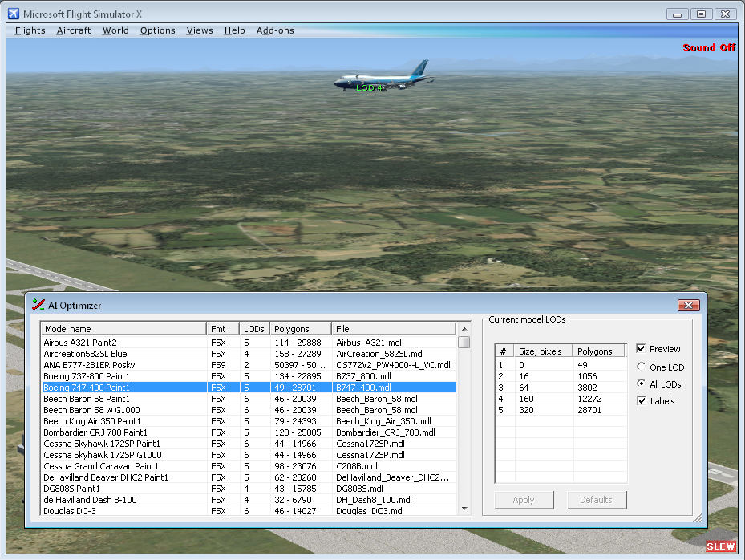
Task: Select the Cessna Skyhawk 172SP Paint1 row
Action: pos(249,444)
